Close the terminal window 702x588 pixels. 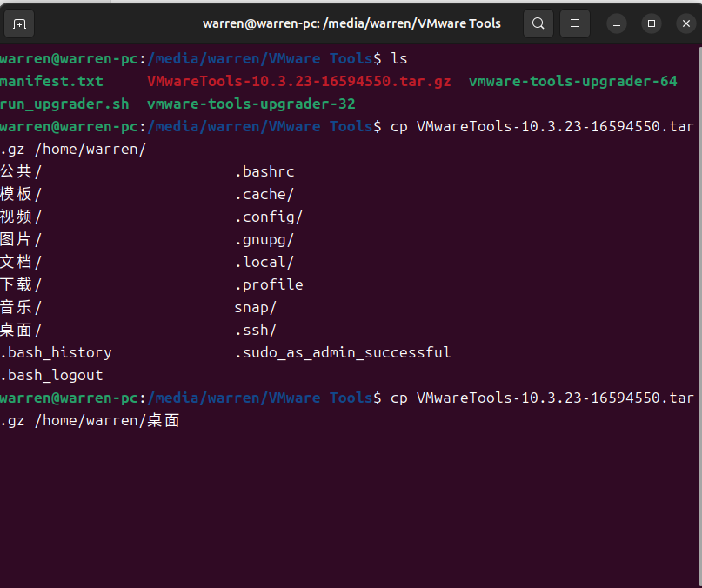point(685,23)
